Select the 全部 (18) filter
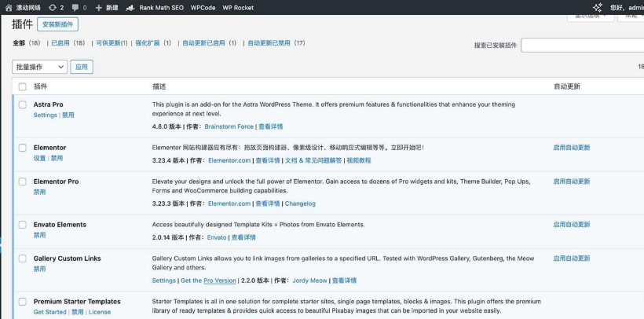The height and width of the screenshot is (319, 644). click(x=27, y=42)
